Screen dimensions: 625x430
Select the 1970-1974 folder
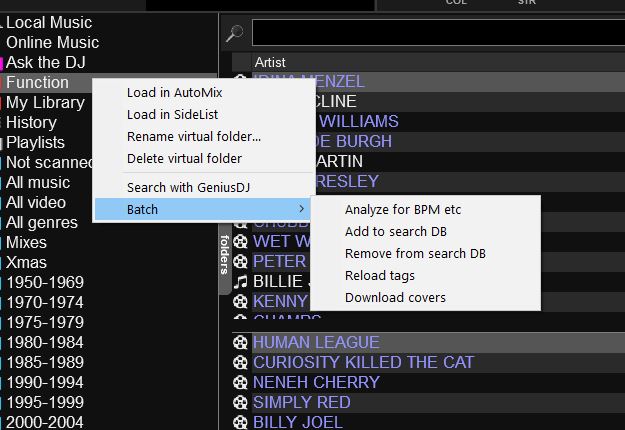point(45,302)
